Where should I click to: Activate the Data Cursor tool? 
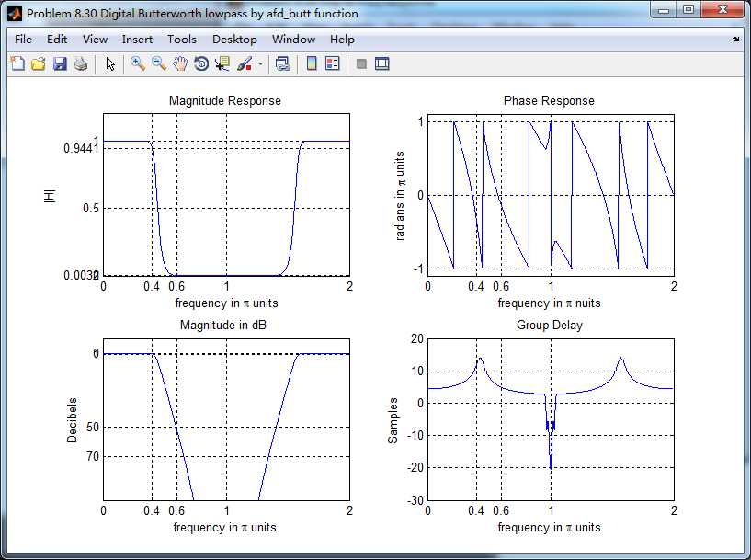222,63
